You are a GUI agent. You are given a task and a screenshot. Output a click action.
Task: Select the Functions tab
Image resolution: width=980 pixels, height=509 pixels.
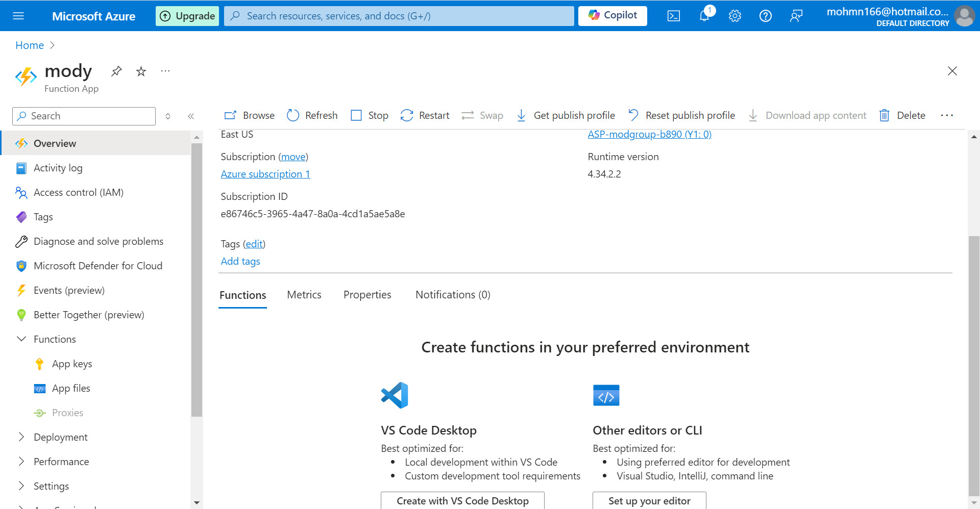243,295
